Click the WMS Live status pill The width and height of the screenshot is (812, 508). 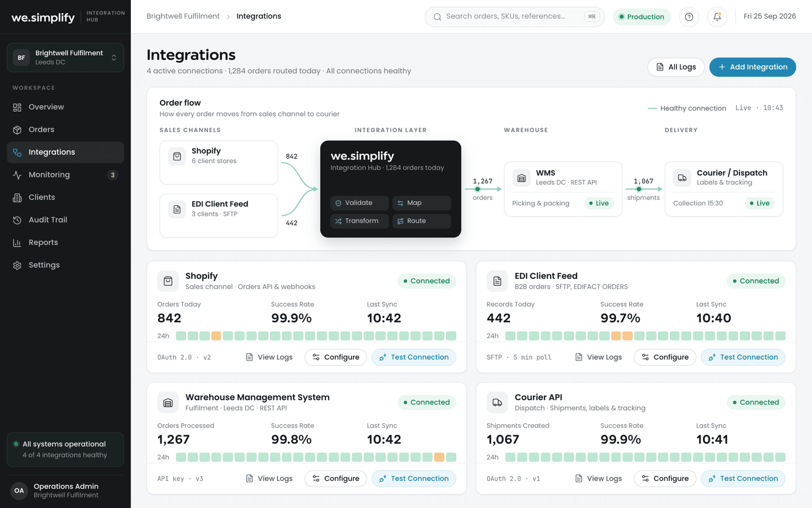[599, 203]
